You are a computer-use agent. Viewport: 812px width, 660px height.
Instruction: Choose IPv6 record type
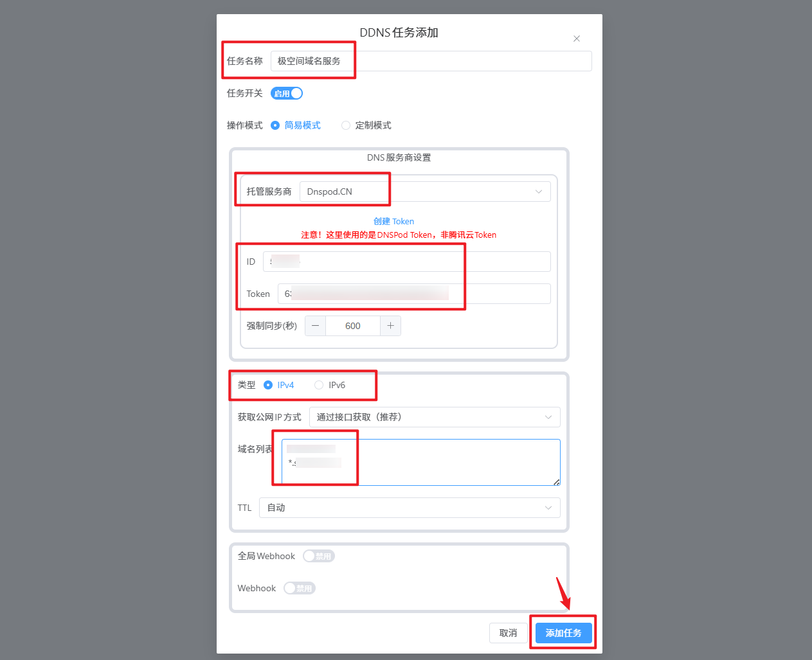coord(330,385)
